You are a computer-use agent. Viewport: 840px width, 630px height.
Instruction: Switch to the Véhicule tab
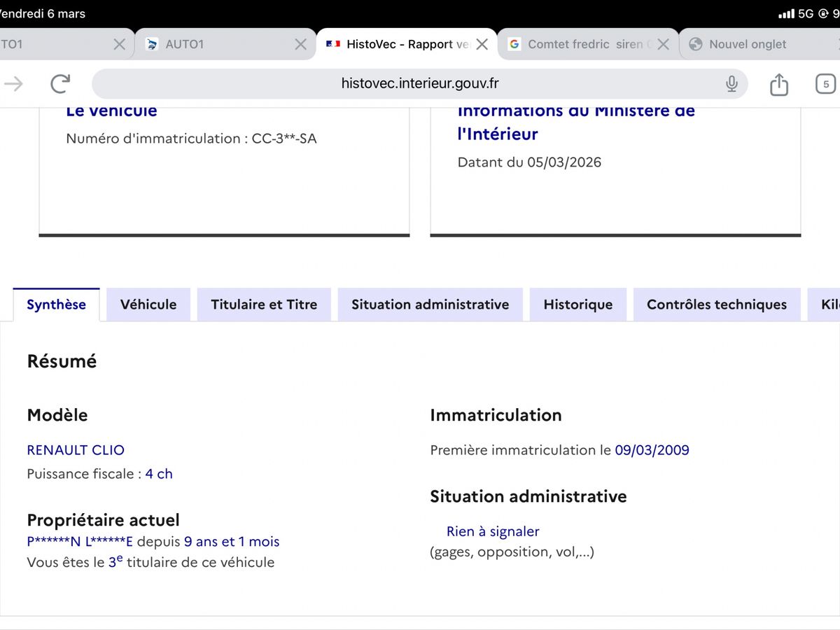148,304
